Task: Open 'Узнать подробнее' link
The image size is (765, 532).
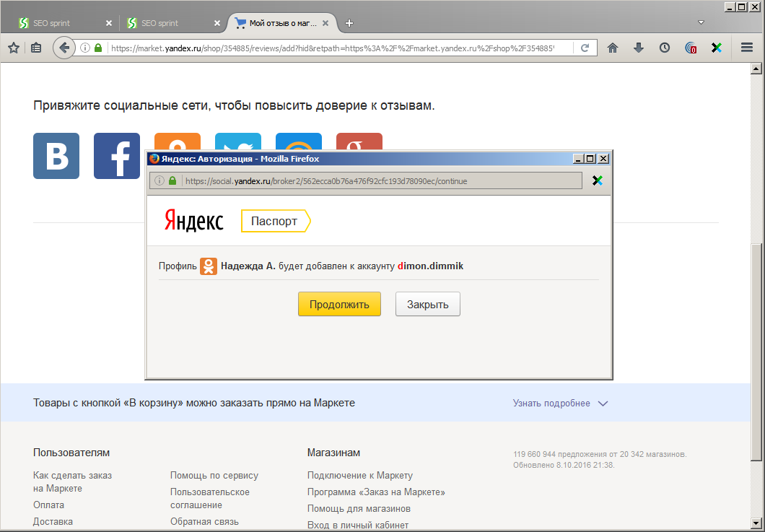Action: (551, 403)
